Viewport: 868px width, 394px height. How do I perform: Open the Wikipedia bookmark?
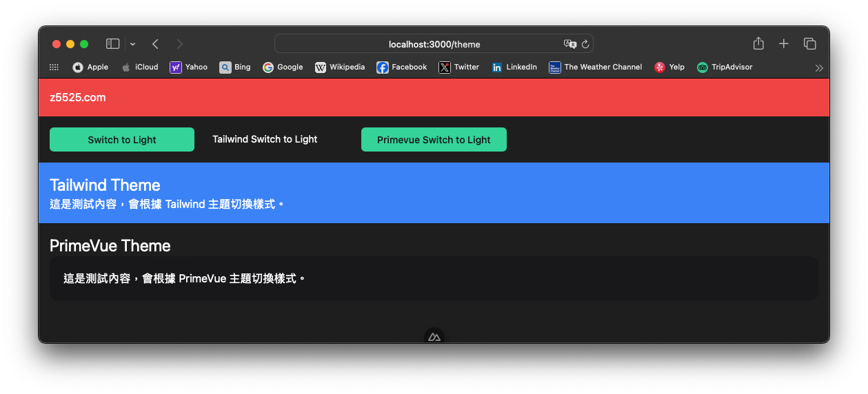pyautogui.click(x=340, y=67)
